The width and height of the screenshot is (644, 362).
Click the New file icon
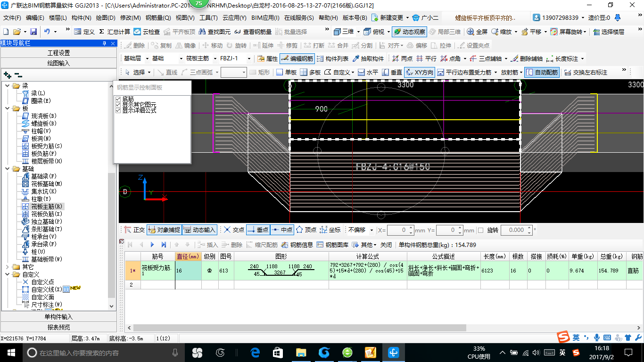point(6,32)
